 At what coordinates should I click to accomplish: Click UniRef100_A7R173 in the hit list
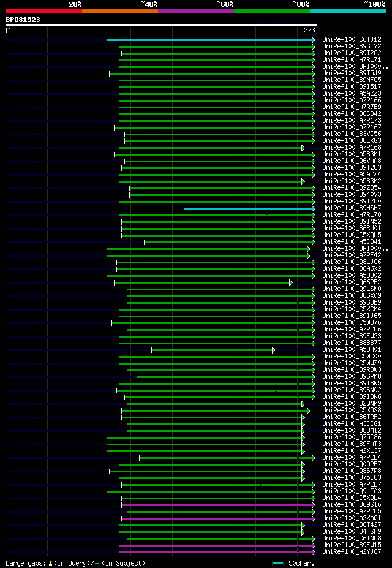tap(352, 121)
